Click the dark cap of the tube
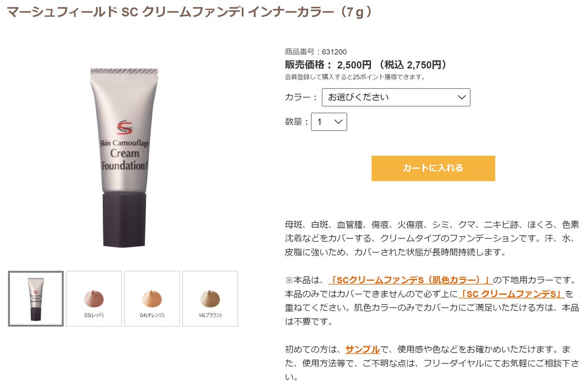The height and width of the screenshot is (386, 588). [124, 220]
